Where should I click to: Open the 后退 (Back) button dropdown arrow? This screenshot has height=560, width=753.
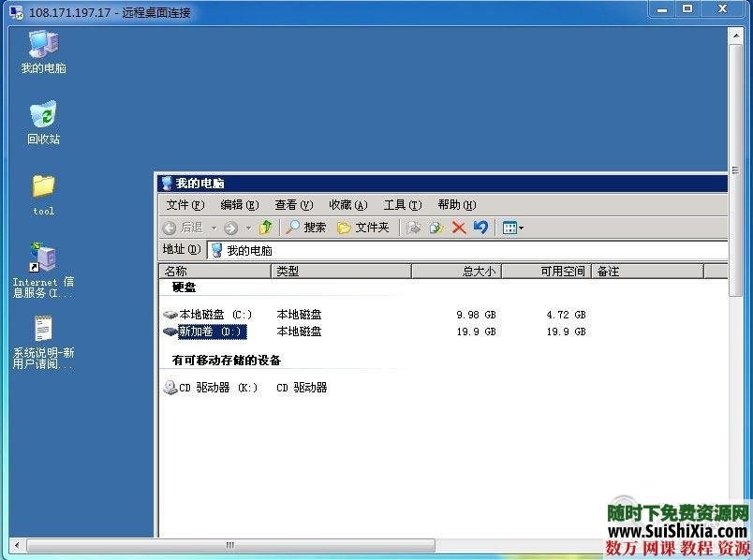pos(214,228)
